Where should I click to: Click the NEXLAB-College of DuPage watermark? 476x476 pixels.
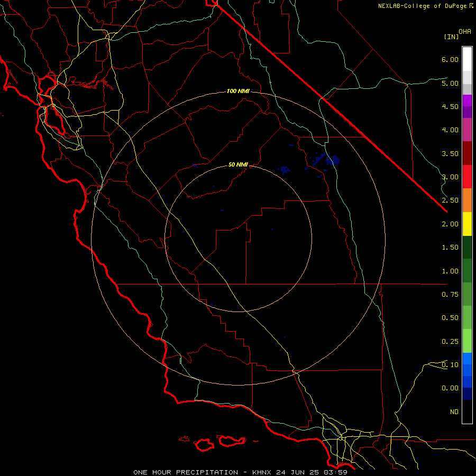[x=425, y=6]
